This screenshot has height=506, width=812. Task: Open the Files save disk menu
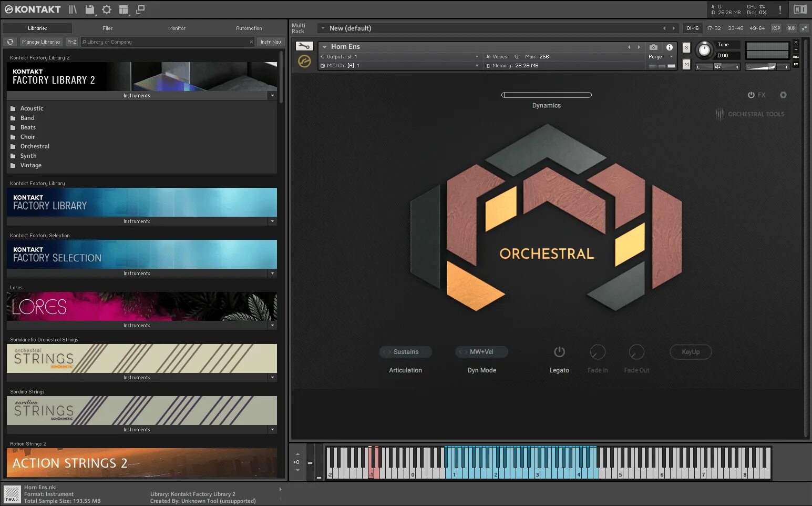click(x=90, y=9)
